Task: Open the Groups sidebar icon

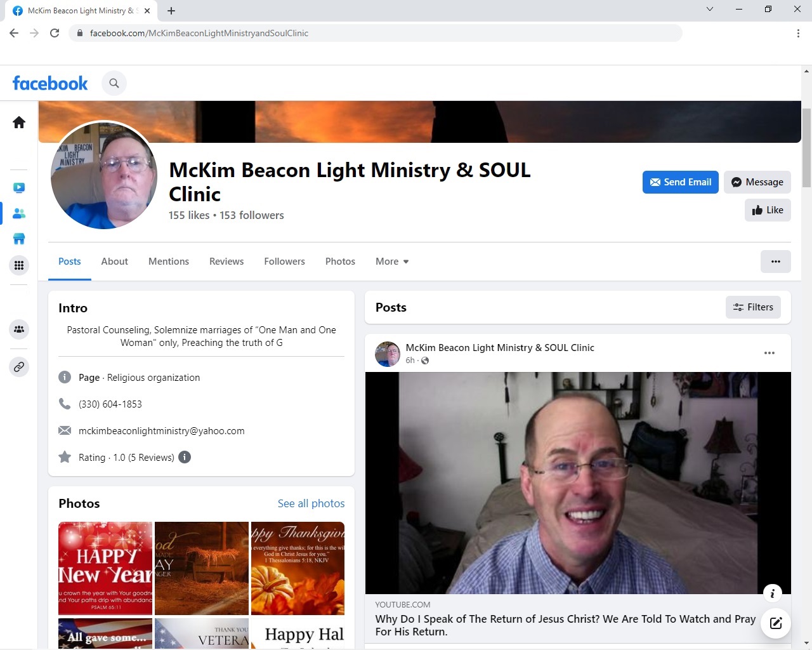Action: (x=19, y=329)
